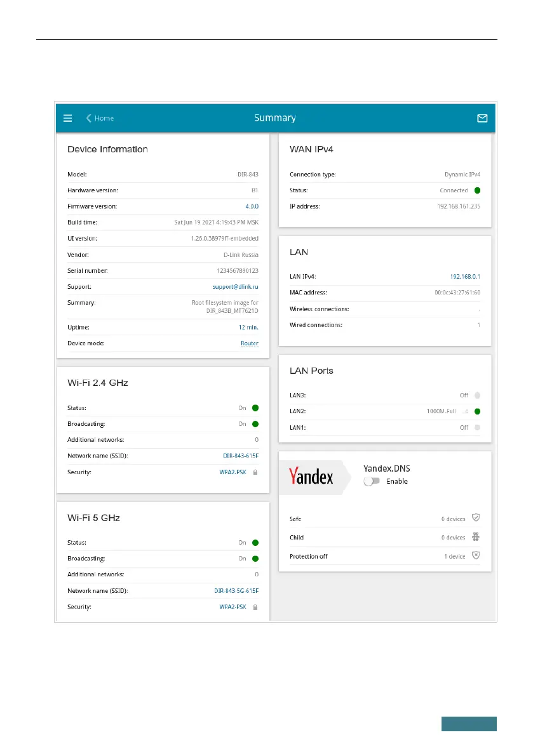
Task: Click the WAN IP address 192.168.161.235
Action: [x=459, y=206]
